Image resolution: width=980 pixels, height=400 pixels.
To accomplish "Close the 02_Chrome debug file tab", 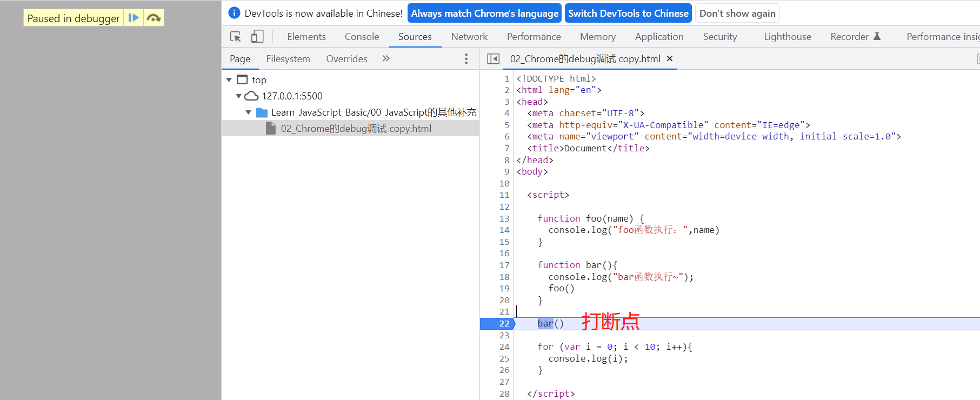I will (670, 58).
